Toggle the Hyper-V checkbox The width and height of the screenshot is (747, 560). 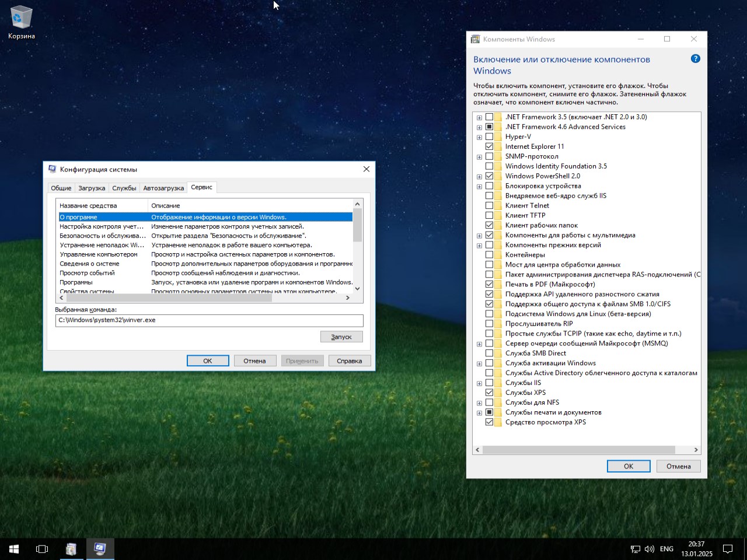[489, 136]
